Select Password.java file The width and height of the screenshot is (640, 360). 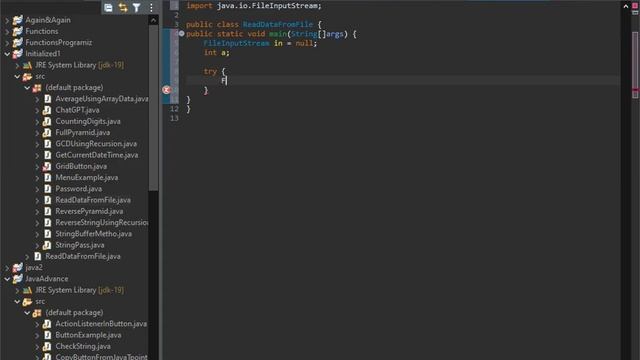(78, 189)
